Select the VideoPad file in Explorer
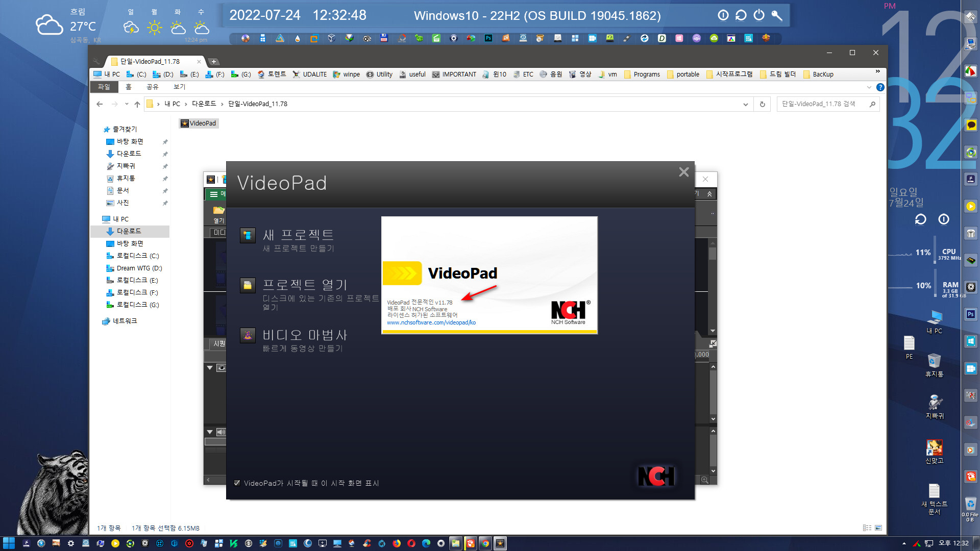This screenshot has height=551, width=980. (199, 123)
